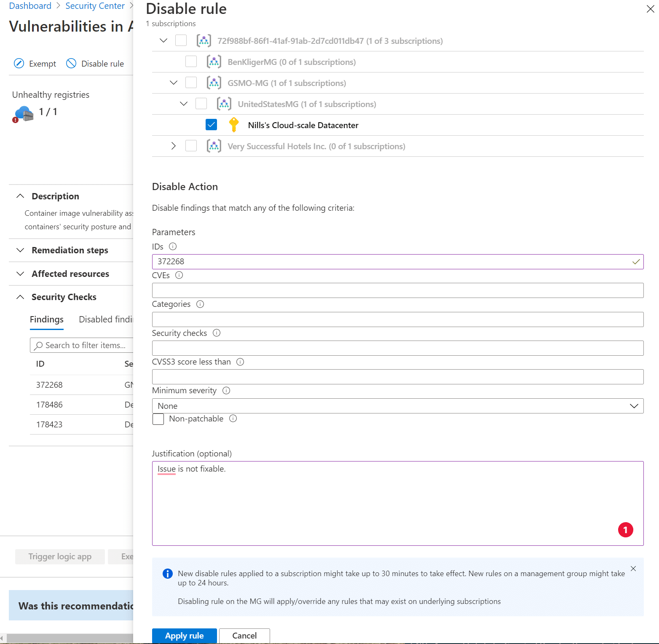Uncheck Nills's Cloud-scale Datacenter subscription
This screenshot has height=644, width=659.
point(211,125)
